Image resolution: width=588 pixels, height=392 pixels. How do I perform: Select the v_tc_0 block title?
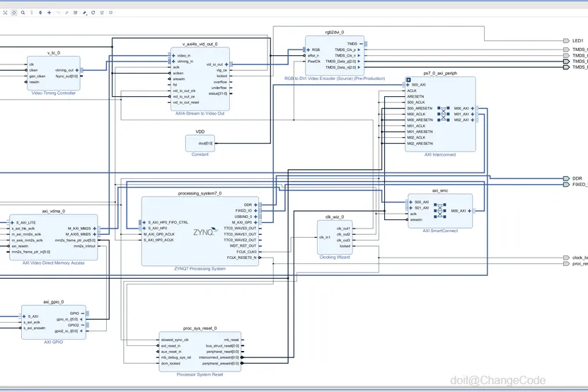coord(53,53)
